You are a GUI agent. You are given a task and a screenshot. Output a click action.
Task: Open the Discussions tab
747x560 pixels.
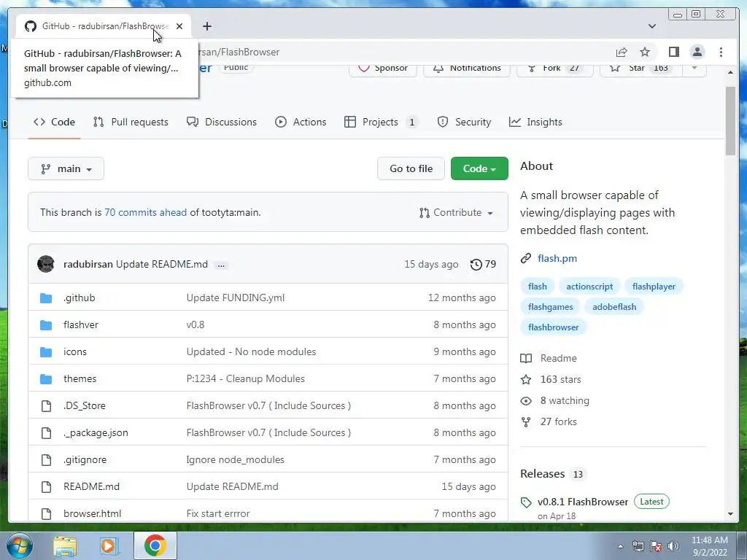pos(222,122)
